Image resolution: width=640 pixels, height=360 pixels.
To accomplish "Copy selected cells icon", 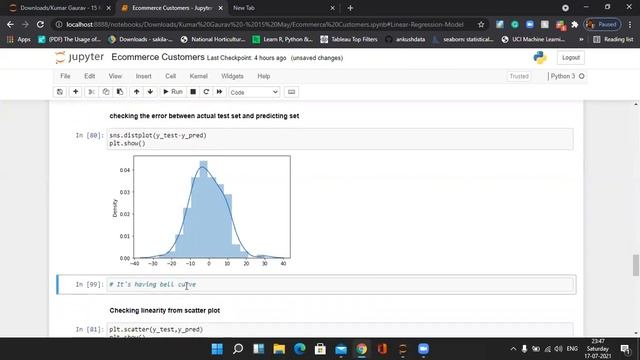I will pyautogui.click(x=106, y=92).
